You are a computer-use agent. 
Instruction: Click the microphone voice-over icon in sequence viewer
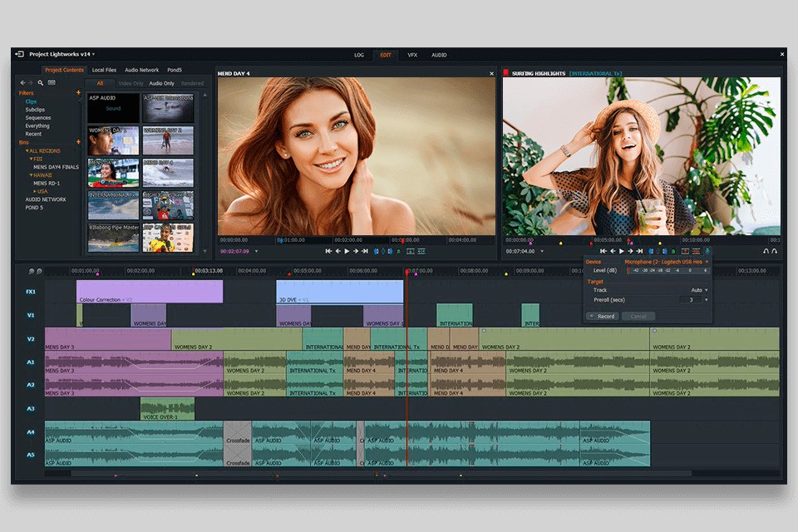pyautogui.click(x=707, y=251)
